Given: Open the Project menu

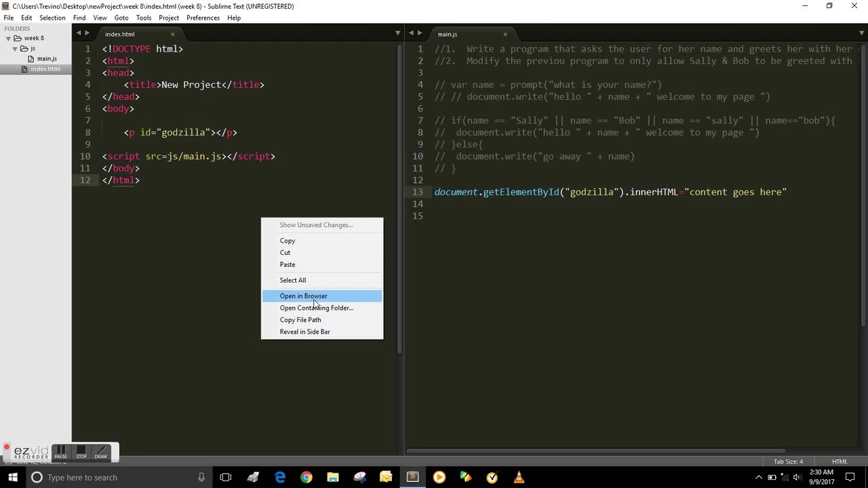Looking at the screenshot, I should click(x=169, y=18).
